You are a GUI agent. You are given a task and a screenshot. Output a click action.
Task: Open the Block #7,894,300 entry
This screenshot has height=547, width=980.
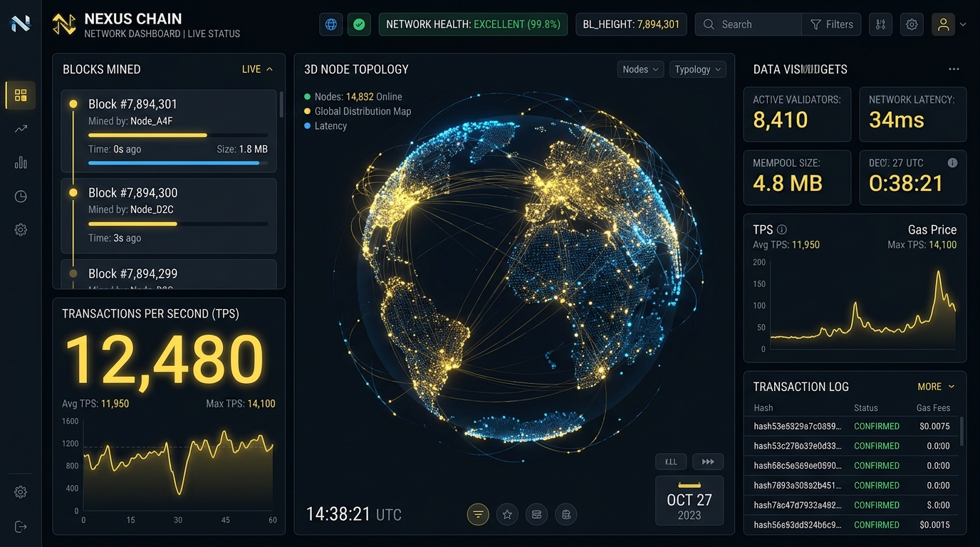point(168,216)
